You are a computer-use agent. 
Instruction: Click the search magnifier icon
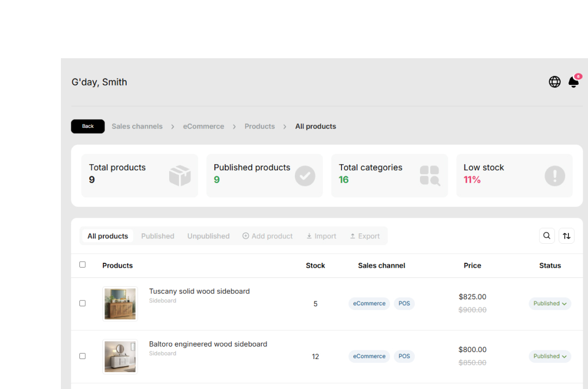pyautogui.click(x=547, y=236)
